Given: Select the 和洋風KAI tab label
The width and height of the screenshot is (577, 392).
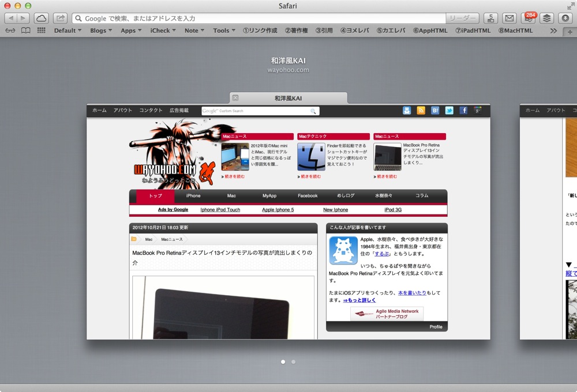Looking at the screenshot, I should click(x=288, y=98).
